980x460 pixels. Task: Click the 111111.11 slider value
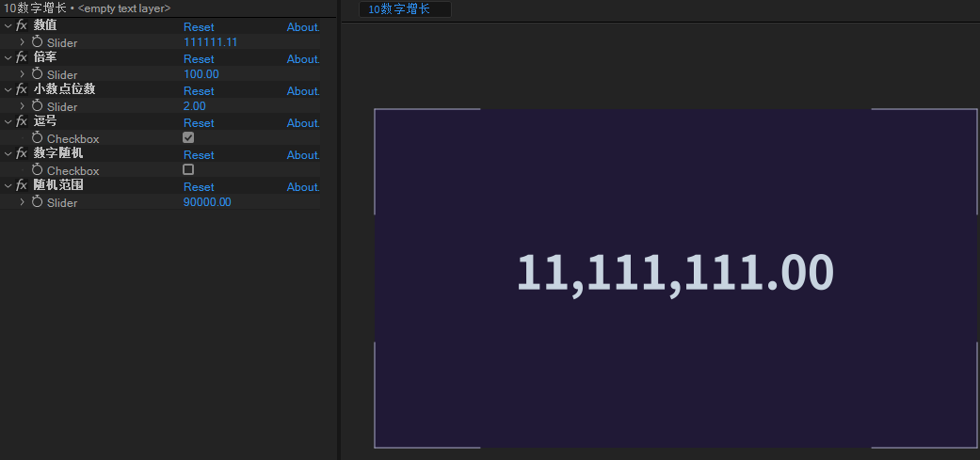click(210, 41)
